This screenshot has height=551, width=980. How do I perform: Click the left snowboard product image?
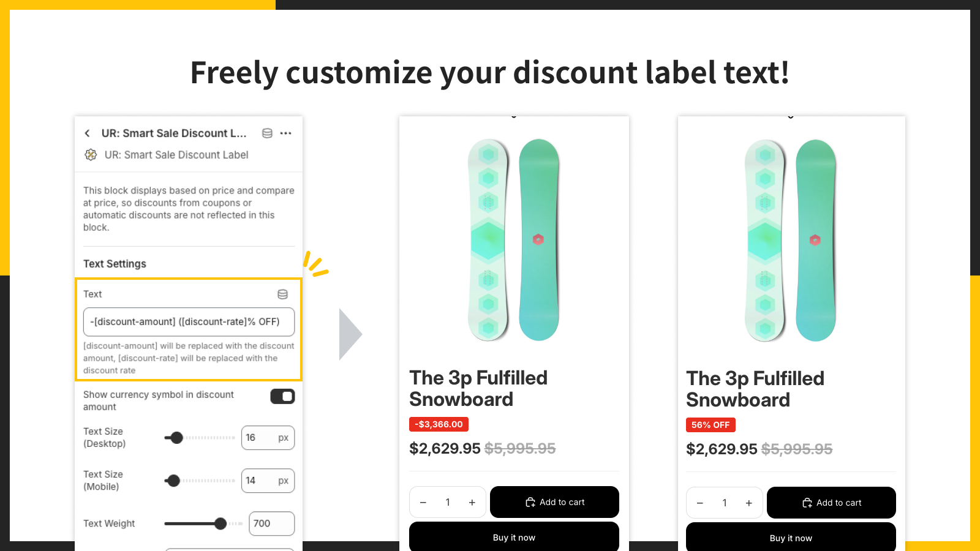coord(514,240)
